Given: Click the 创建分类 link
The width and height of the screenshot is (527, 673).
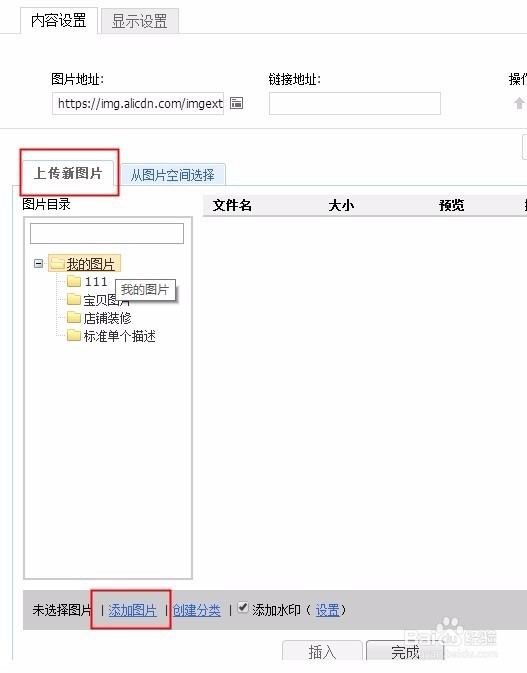Looking at the screenshot, I should click(x=197, y=610).
